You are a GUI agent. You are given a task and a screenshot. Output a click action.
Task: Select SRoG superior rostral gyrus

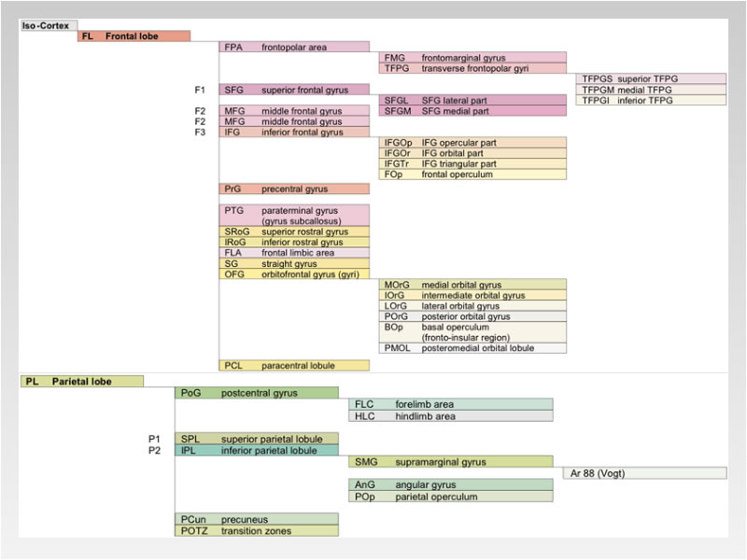[x=294, y=231]
